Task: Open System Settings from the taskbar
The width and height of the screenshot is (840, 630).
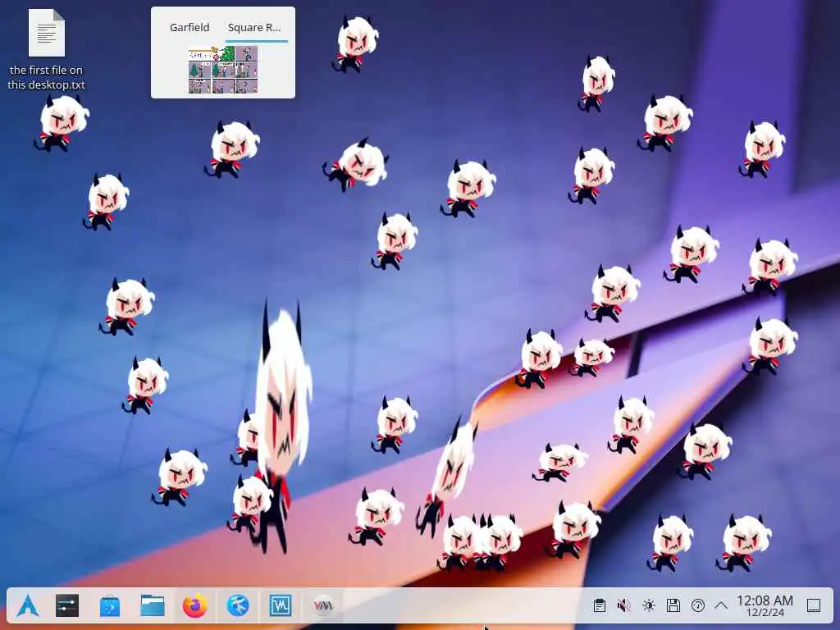Action: point(67,606)
